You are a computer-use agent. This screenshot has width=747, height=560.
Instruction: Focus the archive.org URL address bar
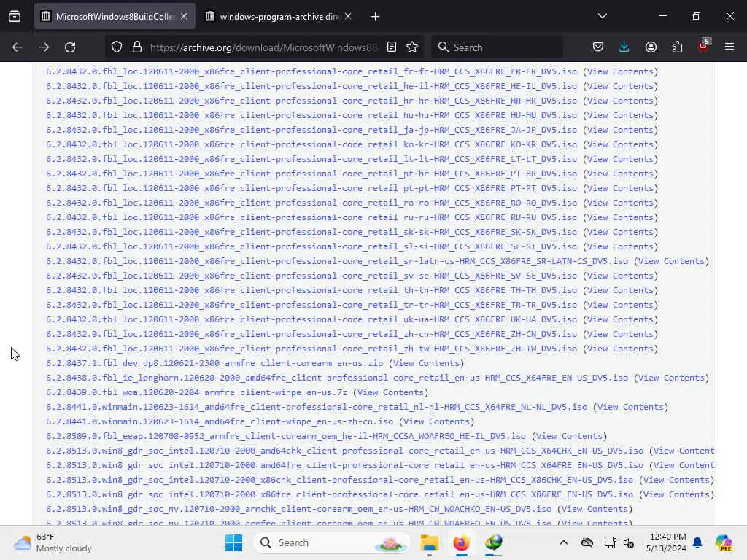pos(263,47)
